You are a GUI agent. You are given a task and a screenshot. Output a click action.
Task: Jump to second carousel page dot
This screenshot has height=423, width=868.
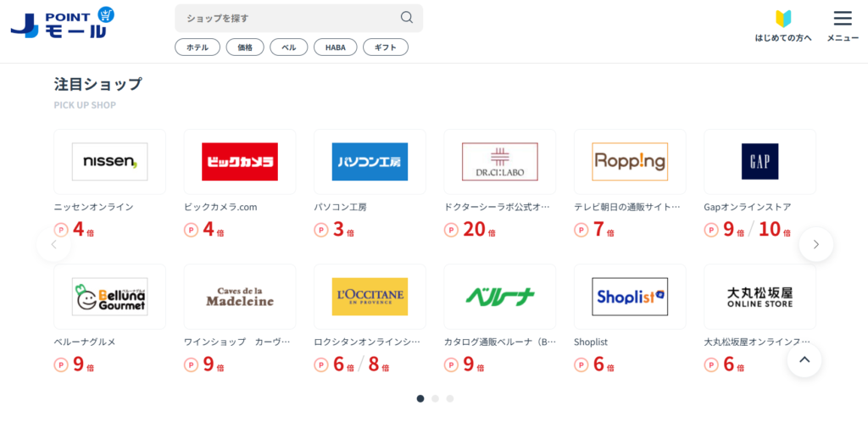click(435, 398)
